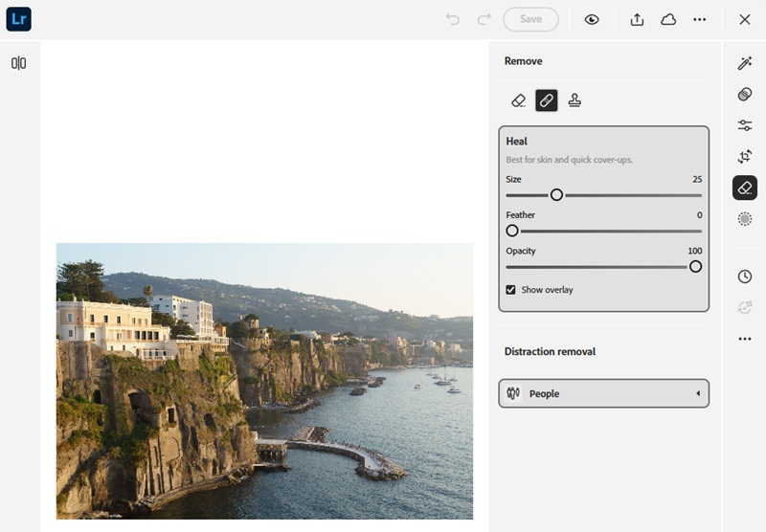Click the Save button
The width and height of the screenshot is (766, 532).
530,19
